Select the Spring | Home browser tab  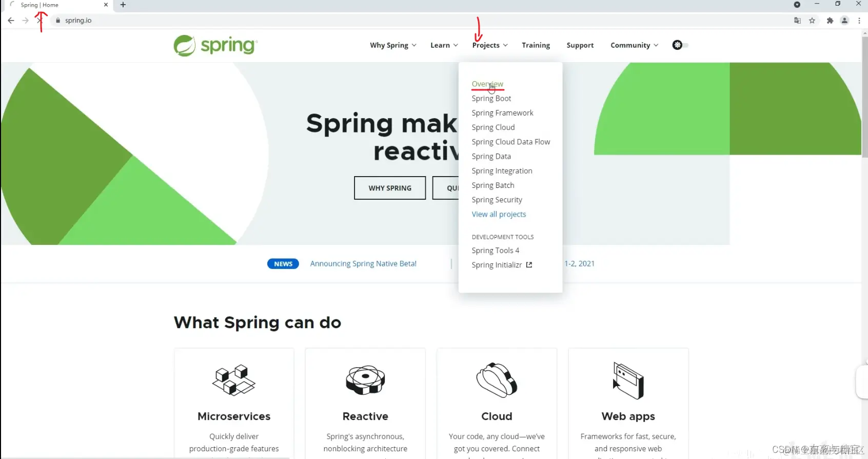pyautogui.click(x=59, y=5)
